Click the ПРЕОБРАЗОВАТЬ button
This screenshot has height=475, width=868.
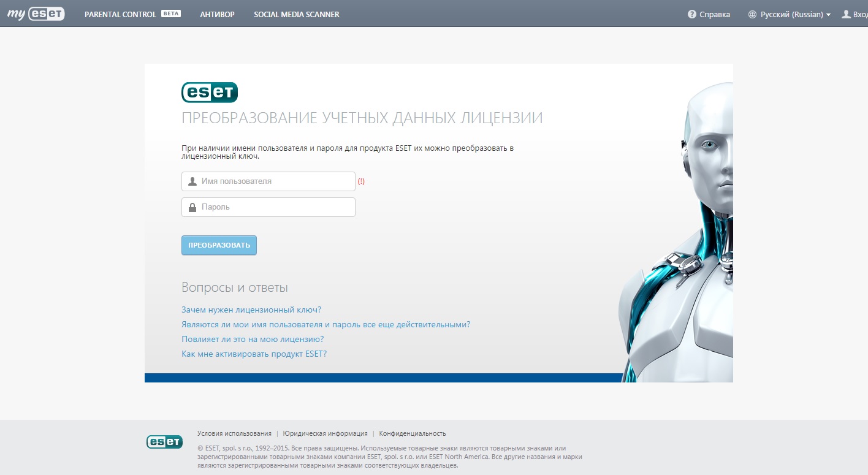tap(219, 245)
